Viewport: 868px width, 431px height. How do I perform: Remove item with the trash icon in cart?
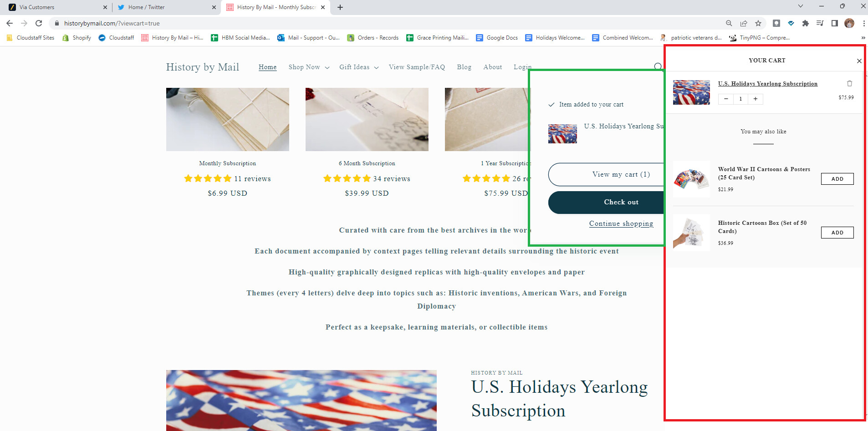849,83
